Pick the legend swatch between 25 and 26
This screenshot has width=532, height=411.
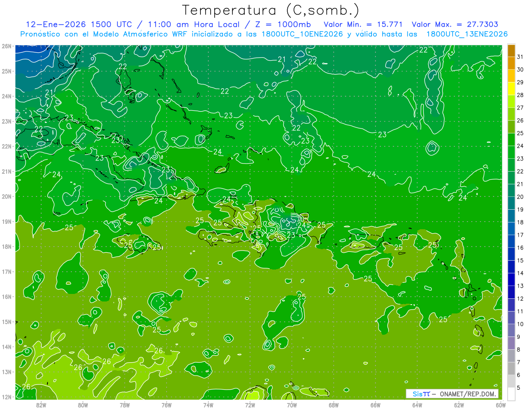click(511, 127)
